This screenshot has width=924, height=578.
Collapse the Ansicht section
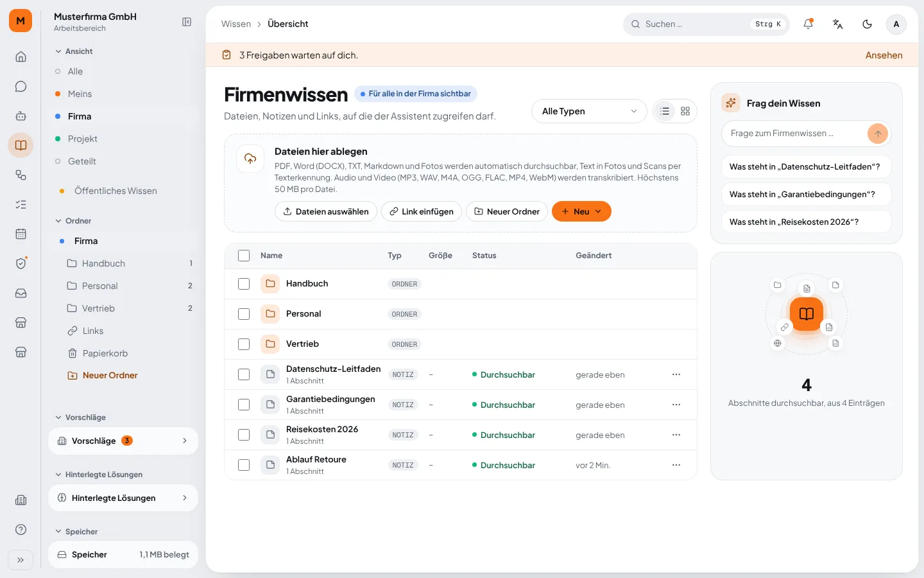pos(74,51)
